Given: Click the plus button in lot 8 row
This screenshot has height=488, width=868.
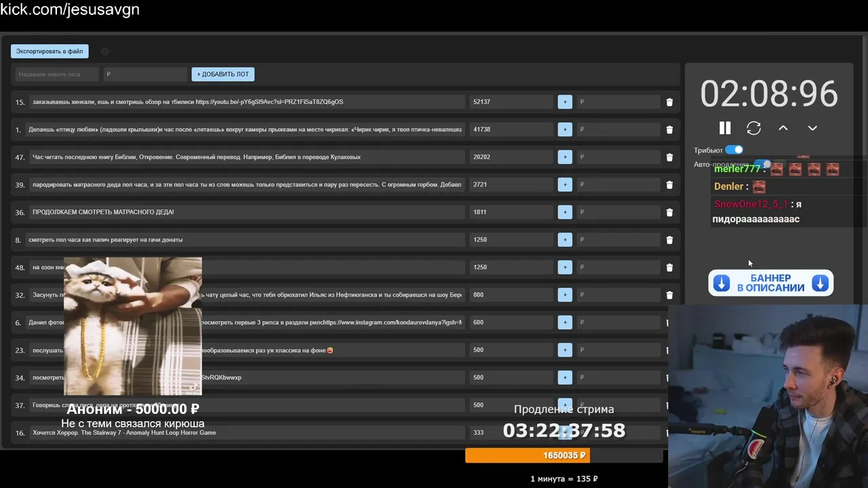Looking at the screenshot, I should tap(565, 240).
